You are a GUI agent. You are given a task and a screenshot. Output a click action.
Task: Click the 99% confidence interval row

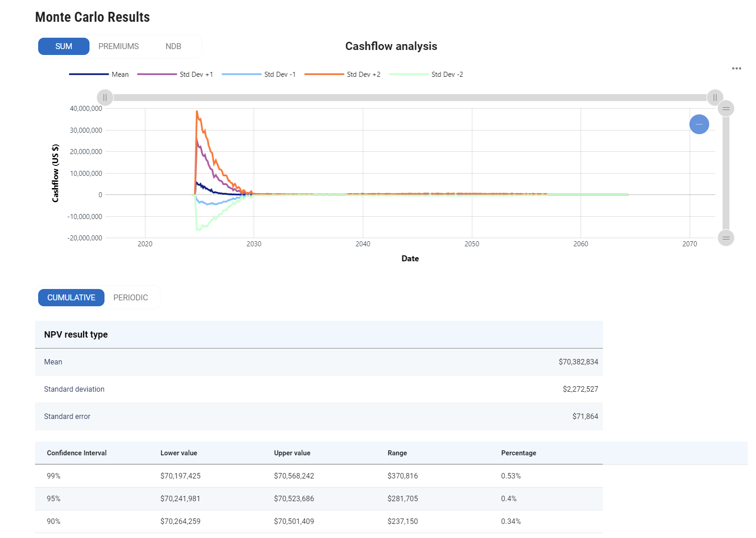(x=318, y=476)
